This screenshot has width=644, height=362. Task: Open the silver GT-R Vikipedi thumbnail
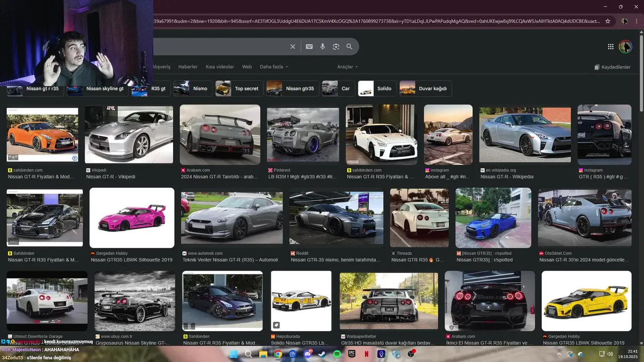(x=129, y=134)
